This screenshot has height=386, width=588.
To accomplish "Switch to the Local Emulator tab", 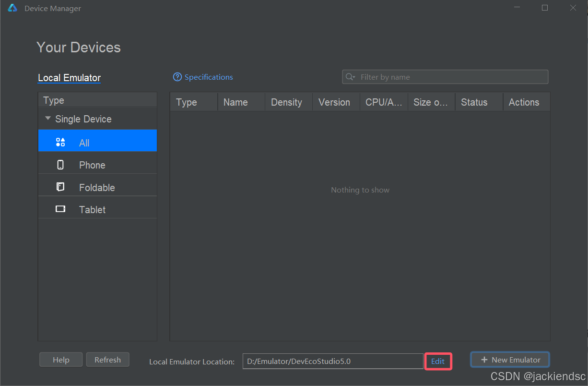I will click(70, 78).
